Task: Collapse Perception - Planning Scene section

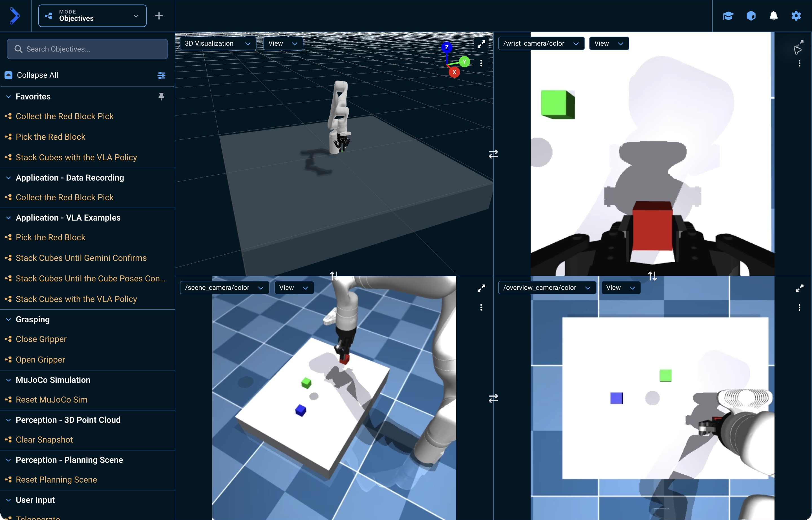Action: click(8, 460)
